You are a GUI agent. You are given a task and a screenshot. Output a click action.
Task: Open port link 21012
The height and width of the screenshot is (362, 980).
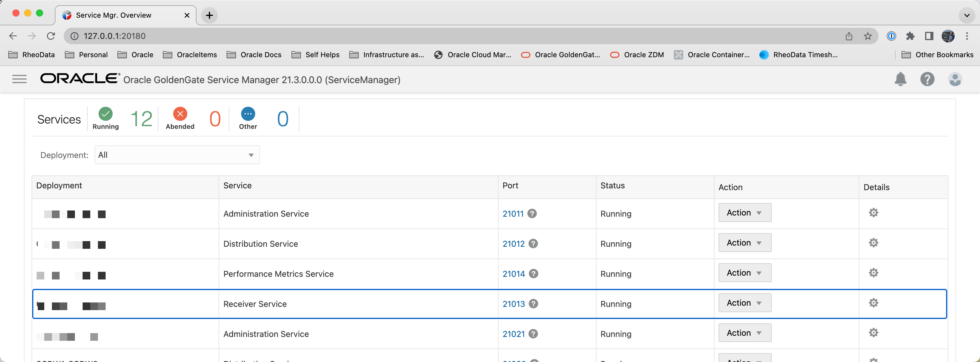click(514, 244)
